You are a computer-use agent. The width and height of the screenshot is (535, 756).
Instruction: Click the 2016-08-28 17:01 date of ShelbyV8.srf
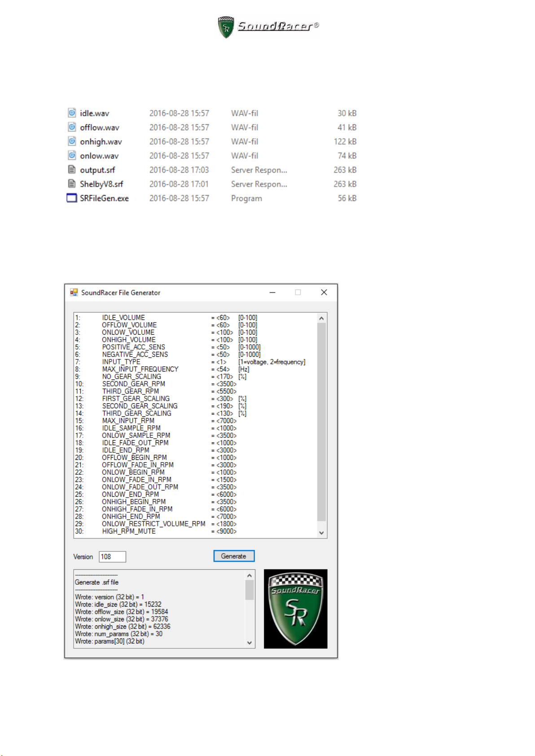tap(179, 184)
